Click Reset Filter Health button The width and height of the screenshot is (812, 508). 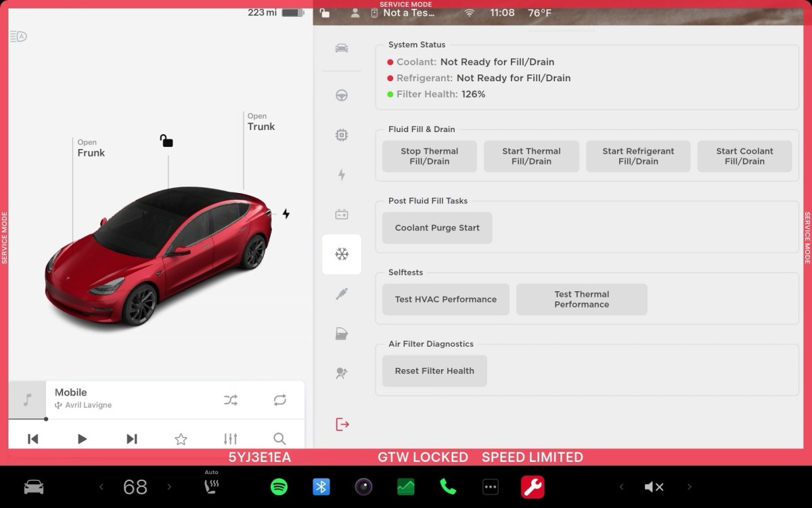click(434, 371)
